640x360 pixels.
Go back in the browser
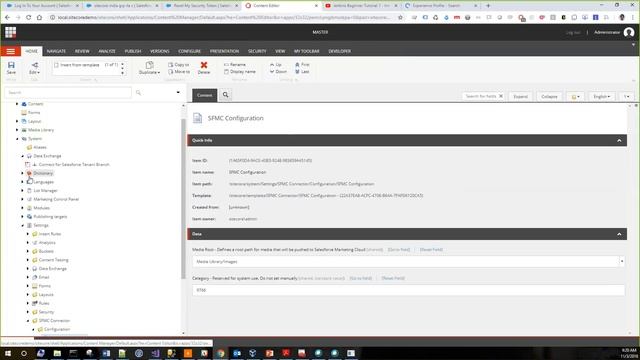[x=7, y=17]
